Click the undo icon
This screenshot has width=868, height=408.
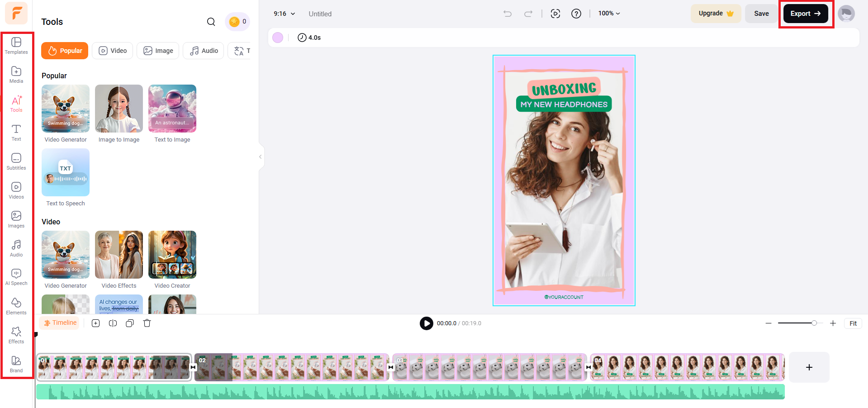(x=507, y=14)
